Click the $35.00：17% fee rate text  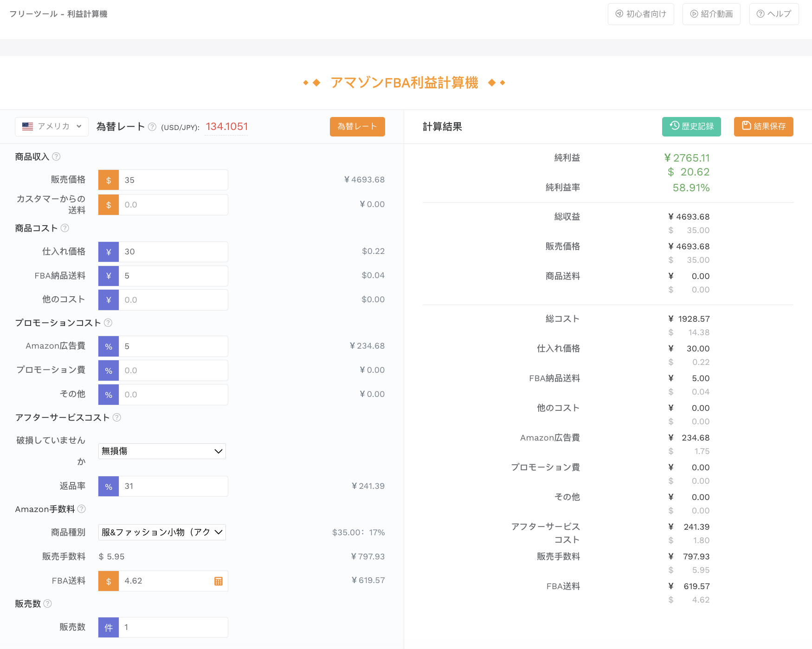[x=358, y=532]
